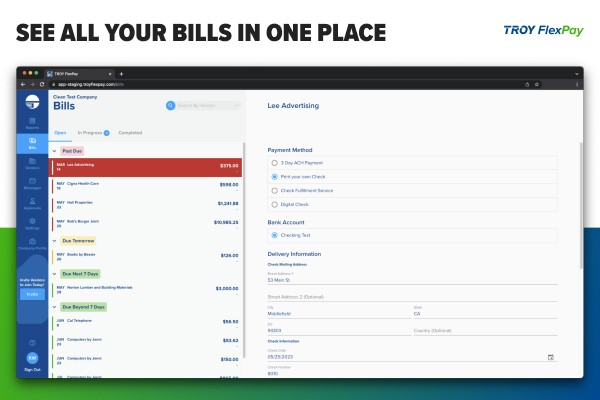Click the Invite button
The image size is (600, 400).
pyautogui.click(x=32, y=294)
